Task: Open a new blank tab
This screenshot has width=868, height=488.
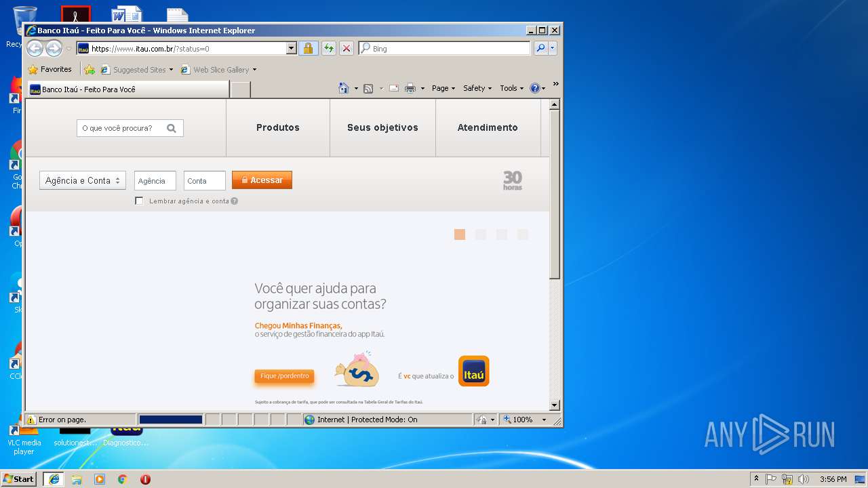Action: (241, 89)
